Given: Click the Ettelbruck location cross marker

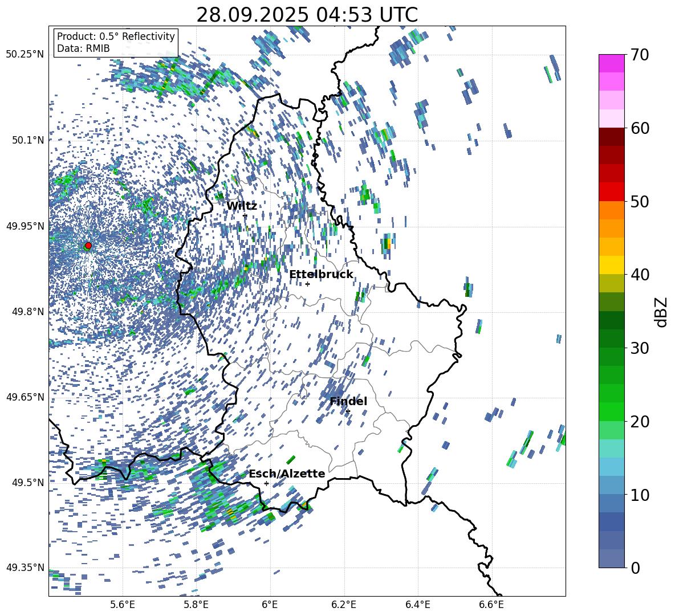Looking at the screenshot, I should click(x=307, y=284).
